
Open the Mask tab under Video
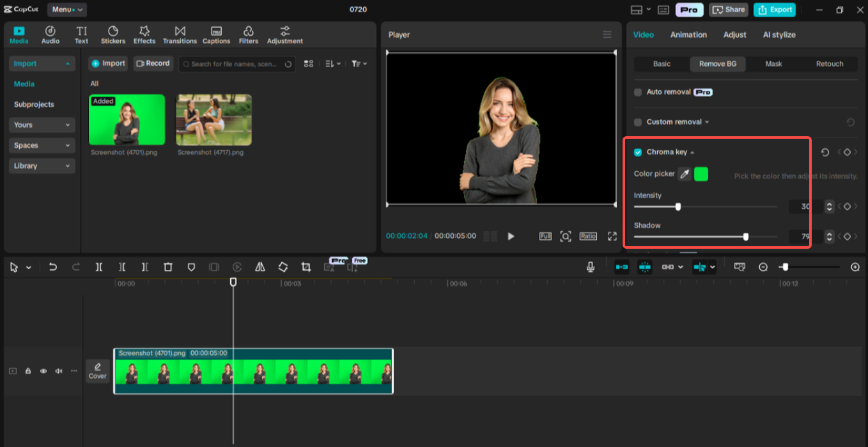(773, 64)
